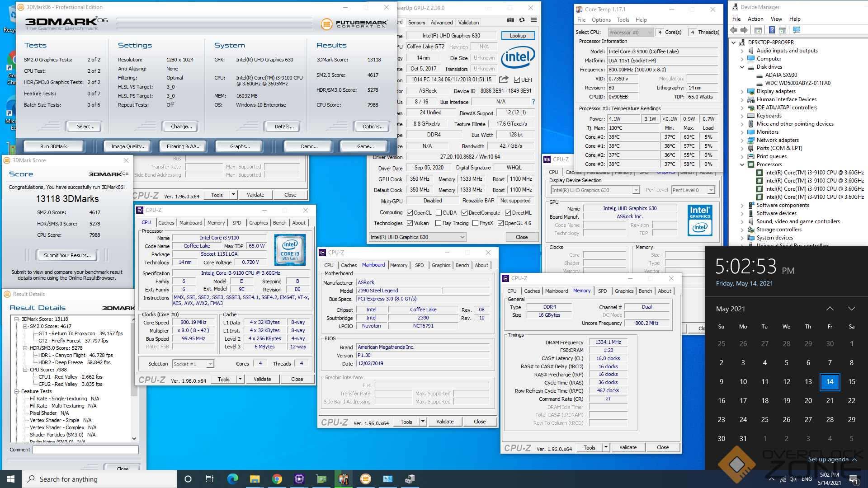Switch to the GPU-Z Sensors tab
The width and height of the screenshot is (868, 488).
[416, 23]
